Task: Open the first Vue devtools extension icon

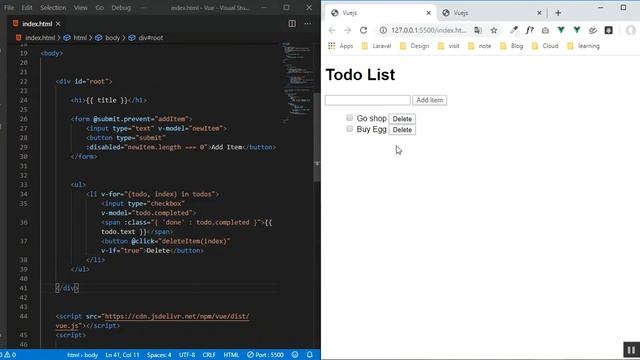Action: coord(561,30)
